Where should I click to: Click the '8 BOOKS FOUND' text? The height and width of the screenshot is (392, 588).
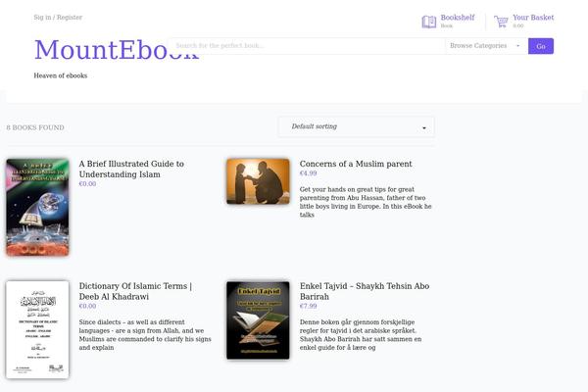tap(35, 127)
